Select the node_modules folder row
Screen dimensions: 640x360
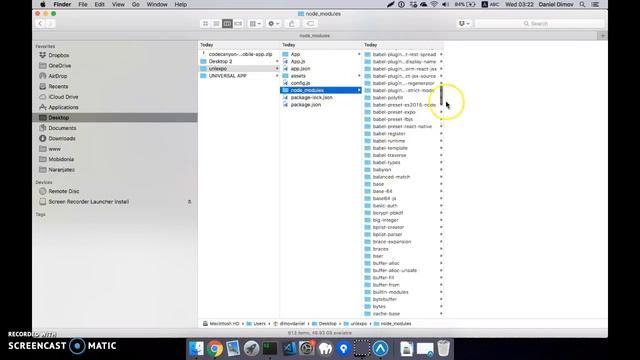click(321, 90)
